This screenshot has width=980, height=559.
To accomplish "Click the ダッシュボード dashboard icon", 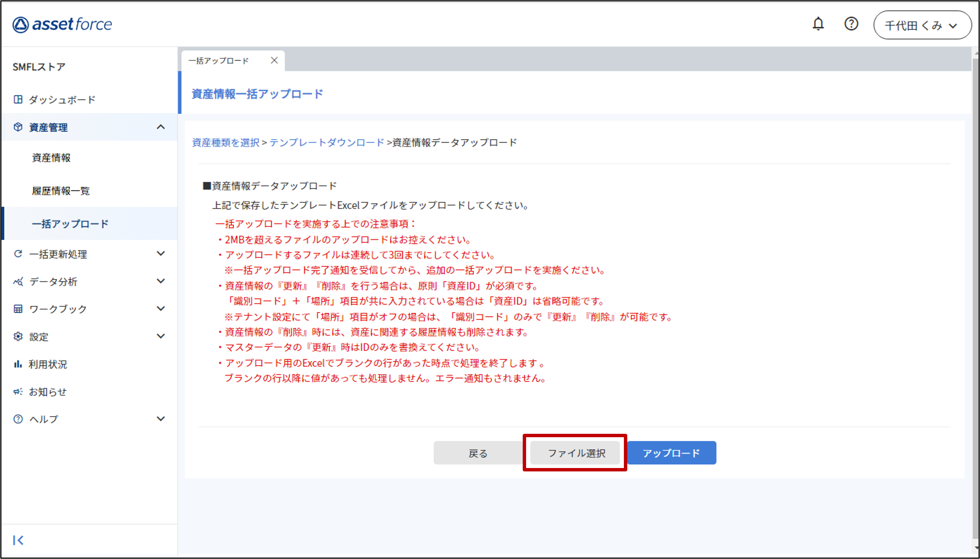I will [18, 100].
